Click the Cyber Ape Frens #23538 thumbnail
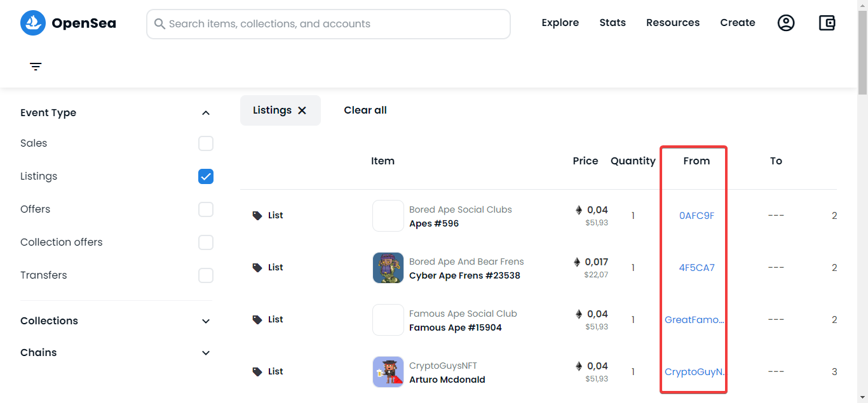The width and height of the screenshot is (868, 403). [x=388, y=268]
